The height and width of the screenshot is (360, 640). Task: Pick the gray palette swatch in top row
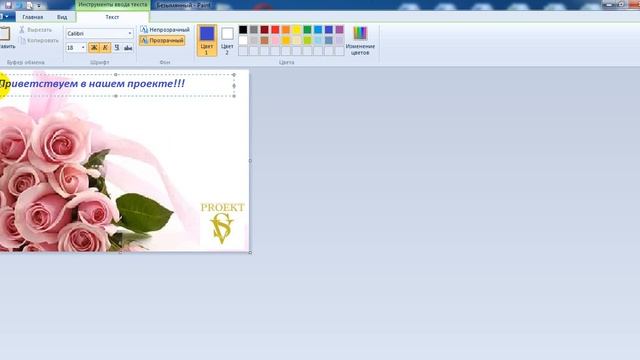point(254,29)
